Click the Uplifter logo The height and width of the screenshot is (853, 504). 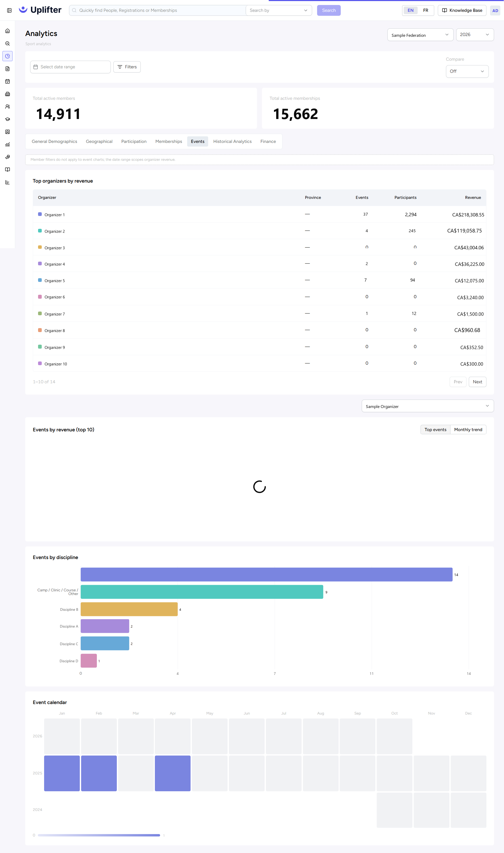(40, 10)
